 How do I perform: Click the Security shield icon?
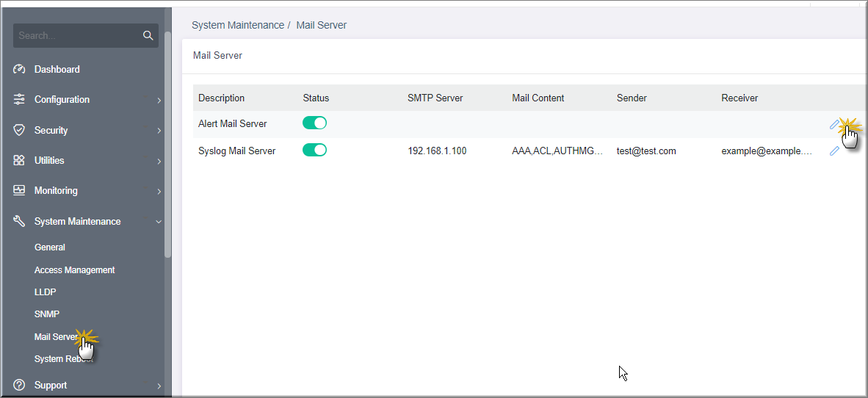(x=19, y=130)
